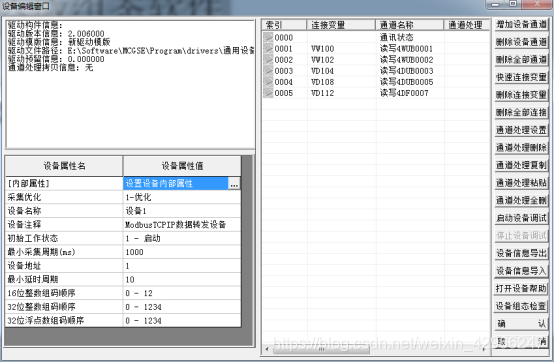Viewport: 554px width, 362px height.
Task: Open 通道处理设置
Action: (521, 130)
